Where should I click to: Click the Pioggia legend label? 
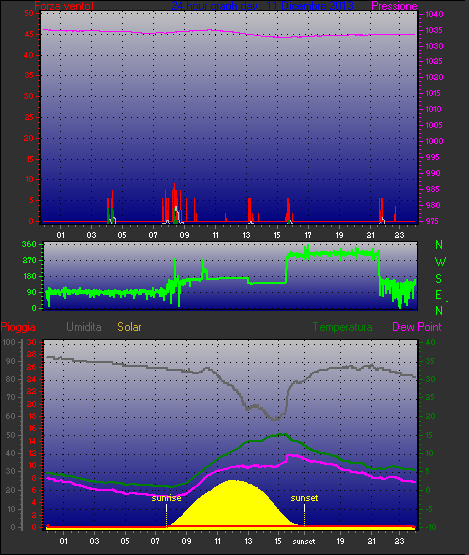[x=18, y=327]
